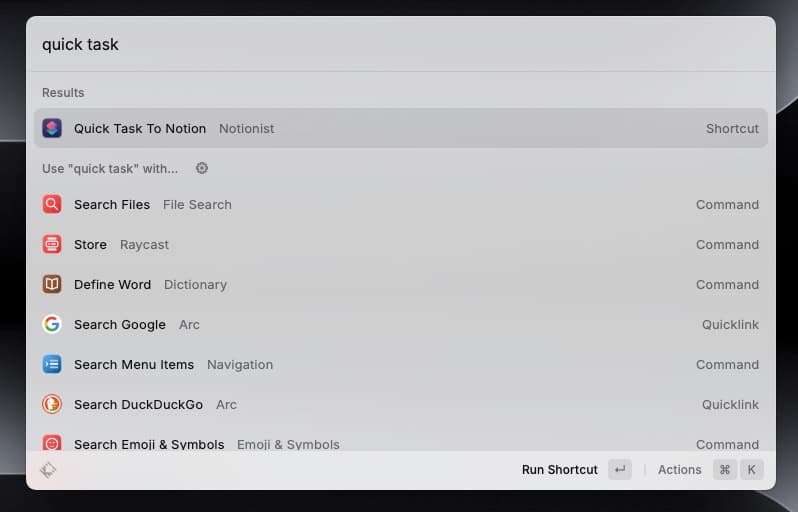798x512 pixels.
Task: Click "Quicklink" label on the Search Google row
Action: coord(730,325)
